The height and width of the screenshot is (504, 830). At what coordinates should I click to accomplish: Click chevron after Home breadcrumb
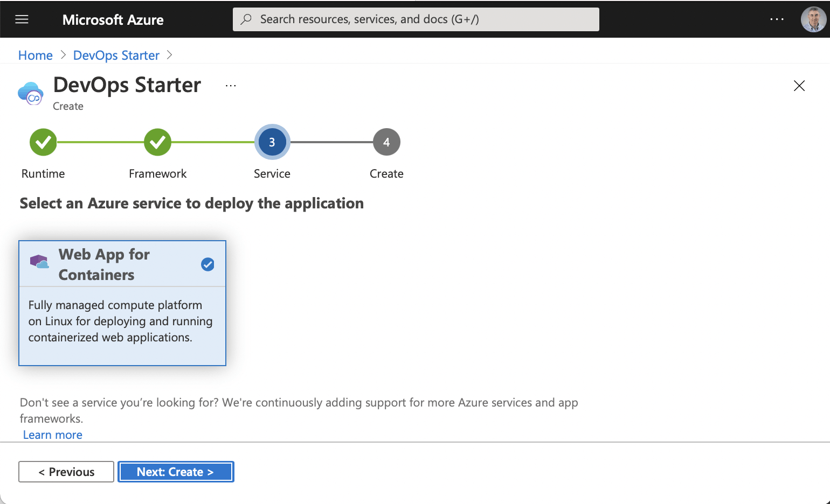pos(63,55)
